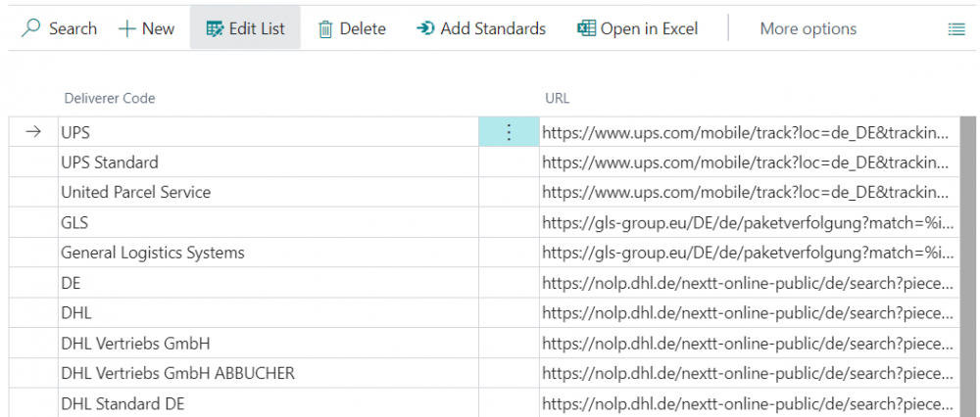Open More options menu

pos(808,28)
